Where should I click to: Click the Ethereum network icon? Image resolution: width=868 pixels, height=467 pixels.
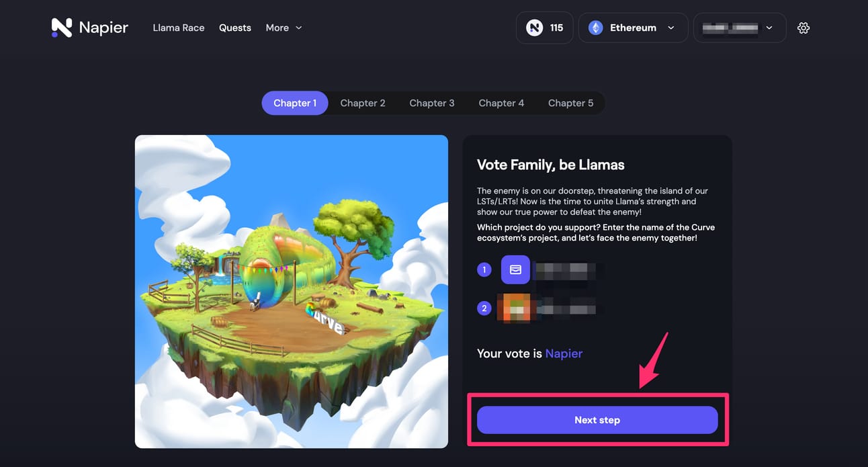pos(596,28)
